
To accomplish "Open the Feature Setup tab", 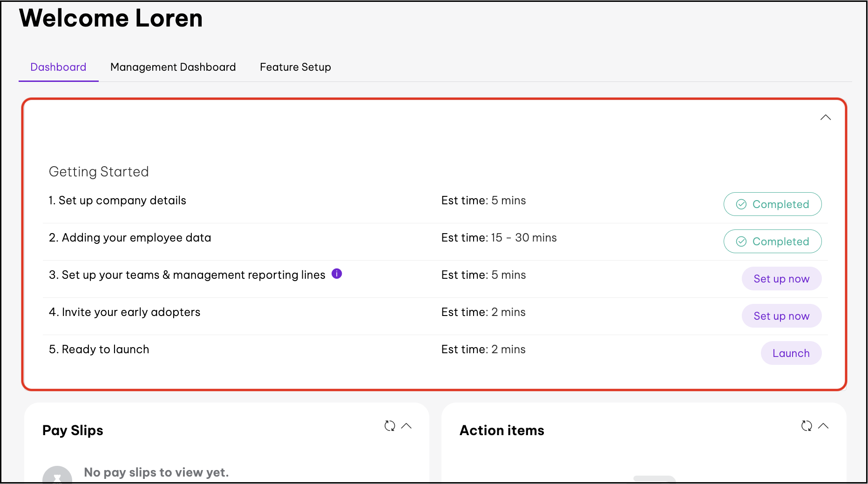I will (295, 67).
